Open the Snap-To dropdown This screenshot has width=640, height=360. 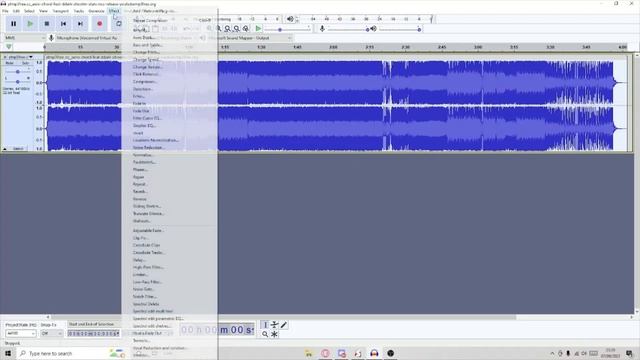51,333
